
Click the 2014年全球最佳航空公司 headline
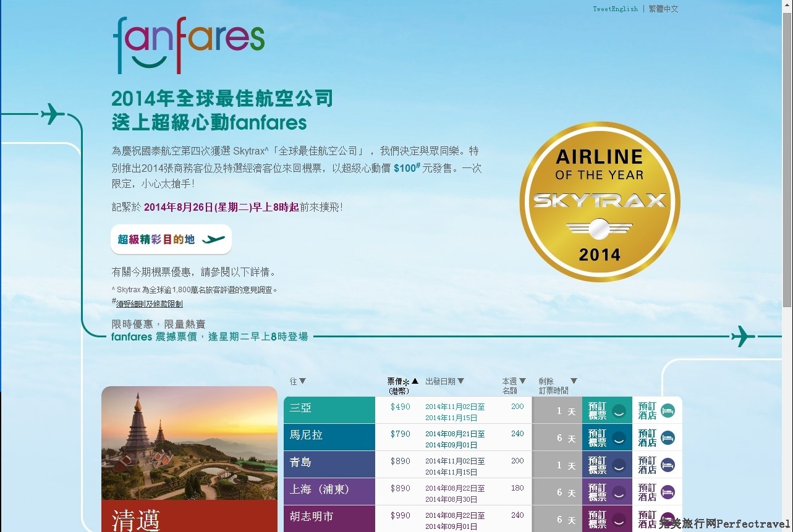(x=222, y=98)
